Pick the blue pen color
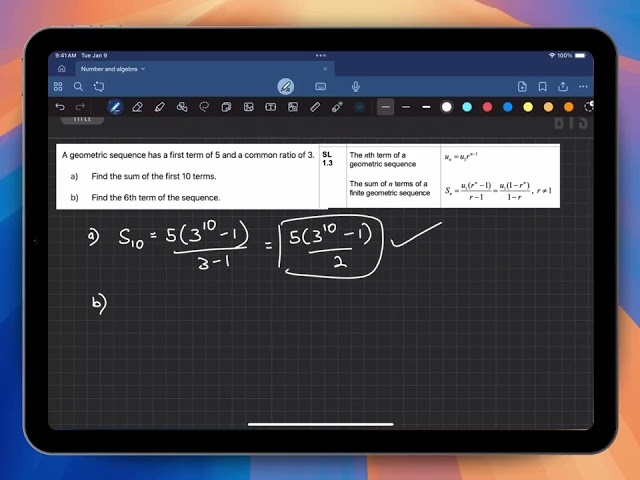This screenshot has width=640, height=480. (508, 107)
